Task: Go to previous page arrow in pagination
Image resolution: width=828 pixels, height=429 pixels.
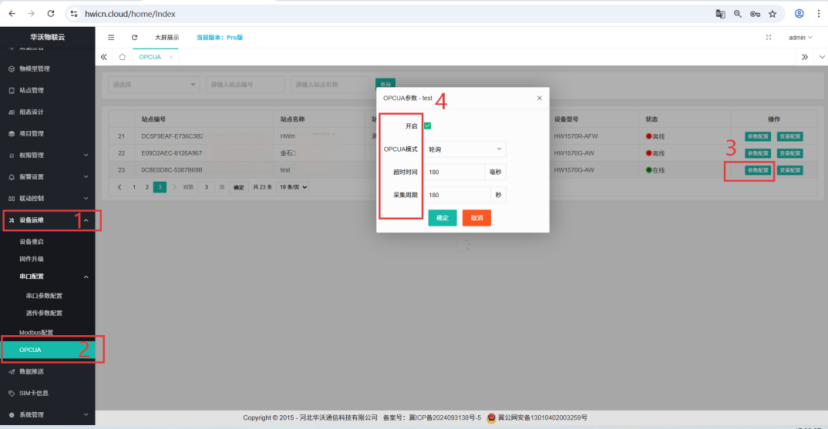Action: tap(120, 187)
